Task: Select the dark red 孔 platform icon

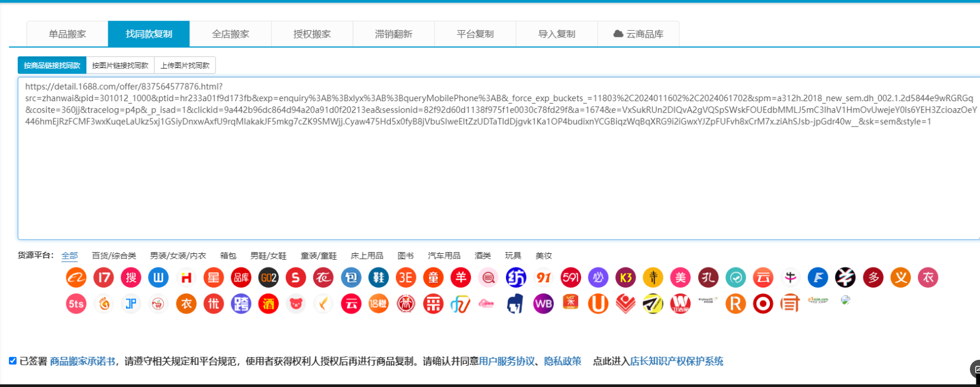Action: tap(708, 278)
